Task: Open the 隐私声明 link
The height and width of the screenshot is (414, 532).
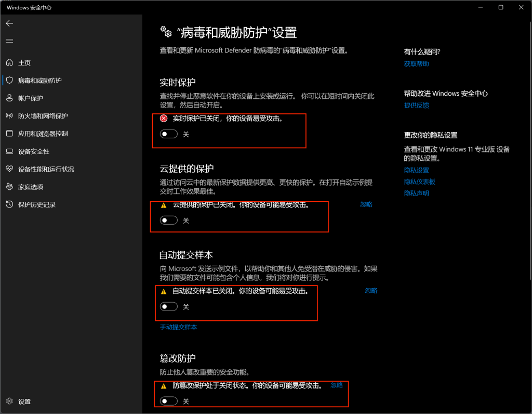Action: coord(416,193)
